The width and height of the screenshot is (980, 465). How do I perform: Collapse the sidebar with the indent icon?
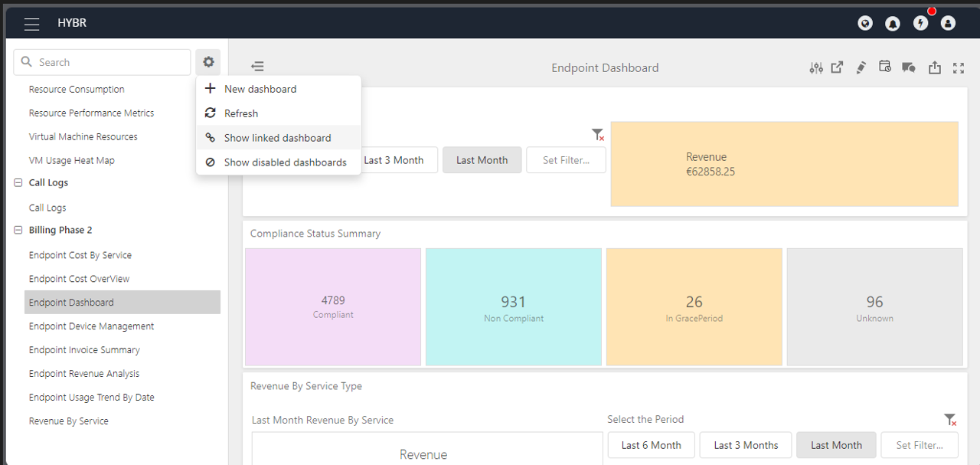[x=257, y=67]
